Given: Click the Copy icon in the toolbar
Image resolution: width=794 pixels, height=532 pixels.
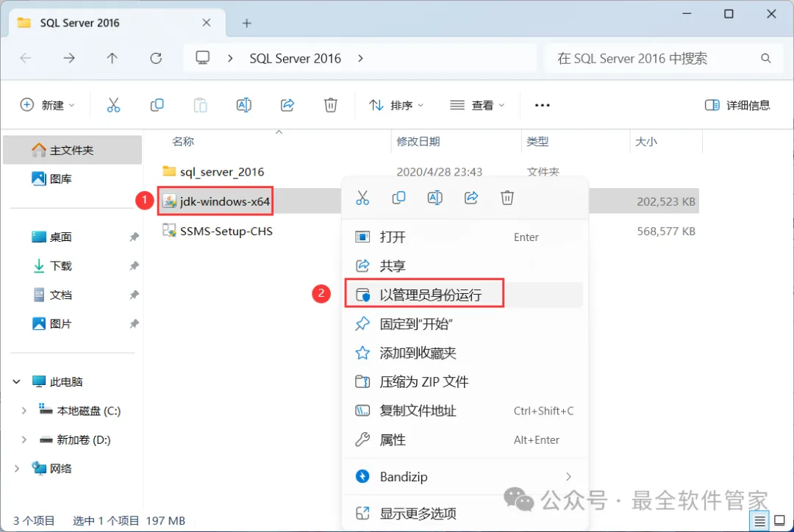Looking at the screenshot, I should (x=157, y=105).
